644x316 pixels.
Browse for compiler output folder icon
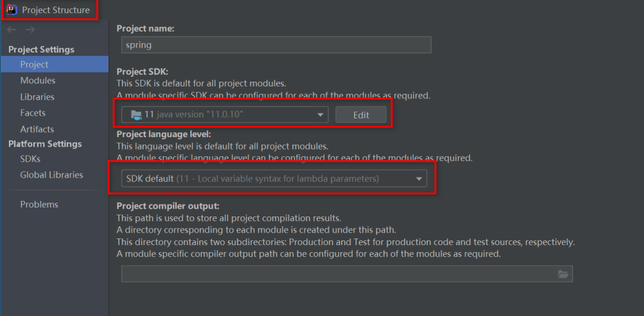tap(563, 274)
